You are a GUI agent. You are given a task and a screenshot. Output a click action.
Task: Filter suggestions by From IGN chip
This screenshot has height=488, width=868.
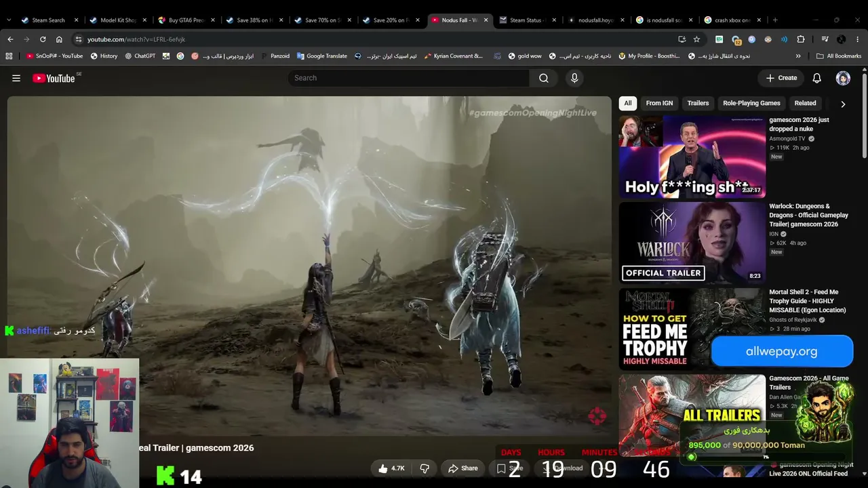[659, 103]
